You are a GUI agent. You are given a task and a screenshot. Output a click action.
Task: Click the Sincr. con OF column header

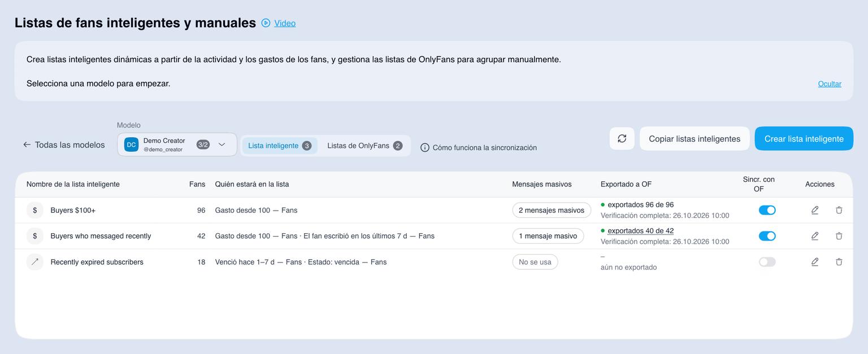[758, 184]
